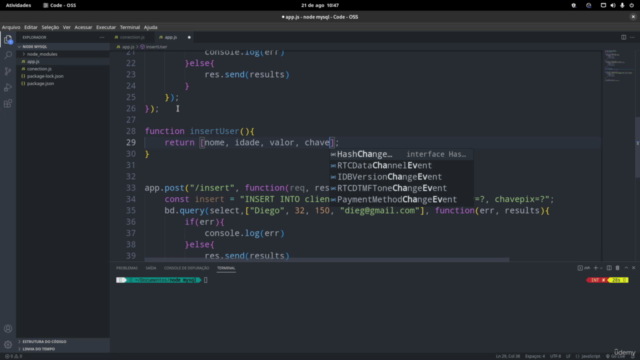Screen dimensions: 640x360
Task: Click the JavaScript language mode status item
Action: pyautogui.click(x=590, y=356)
